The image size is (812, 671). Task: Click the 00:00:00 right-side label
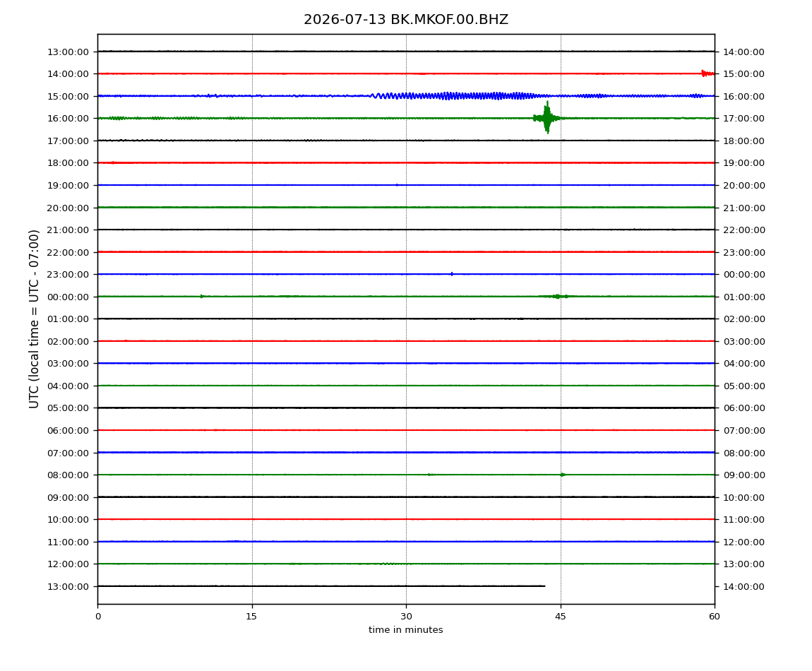(744, 275)
